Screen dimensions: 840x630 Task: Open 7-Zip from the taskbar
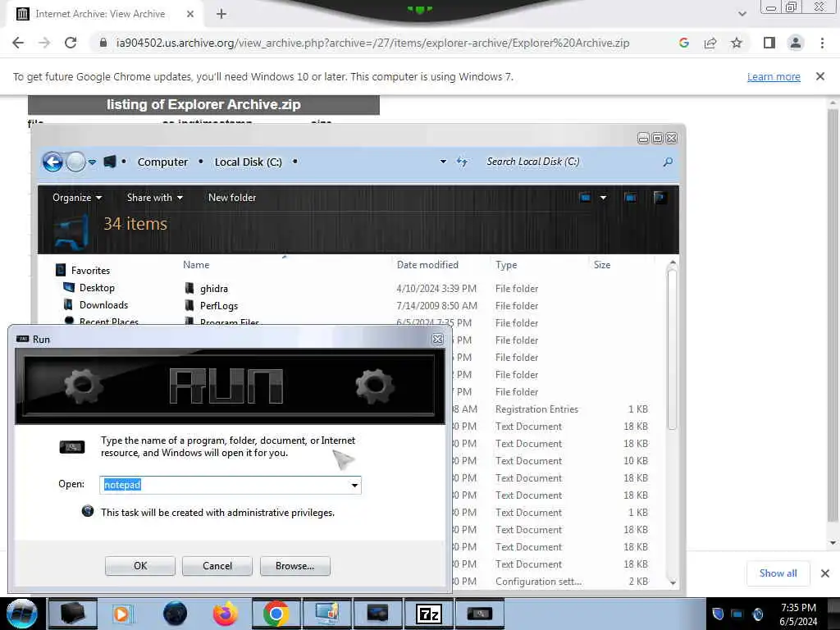point(428,614)
